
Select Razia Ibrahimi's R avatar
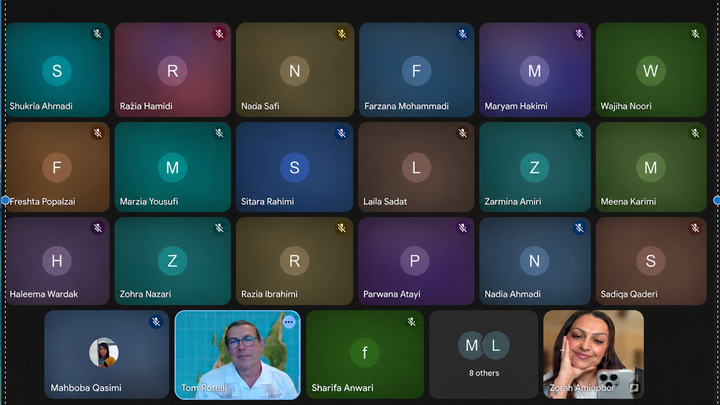(295, 261)
